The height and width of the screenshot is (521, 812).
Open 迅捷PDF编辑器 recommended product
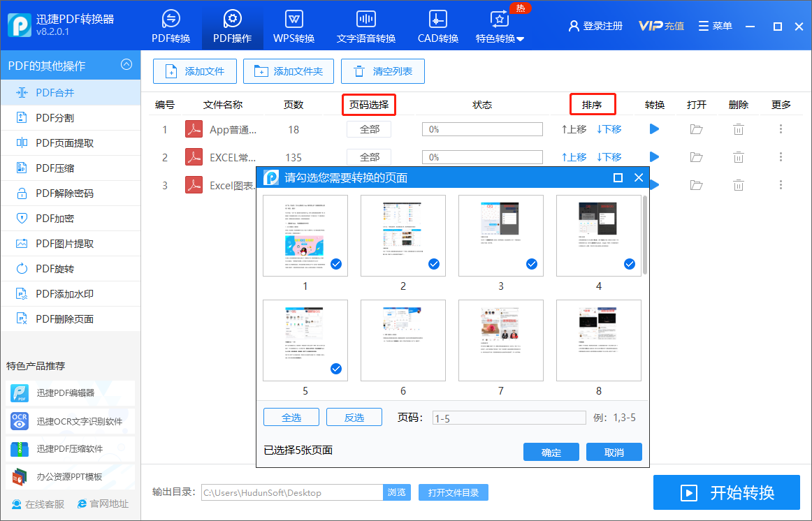pyautogui.click(x=71, y=393)
